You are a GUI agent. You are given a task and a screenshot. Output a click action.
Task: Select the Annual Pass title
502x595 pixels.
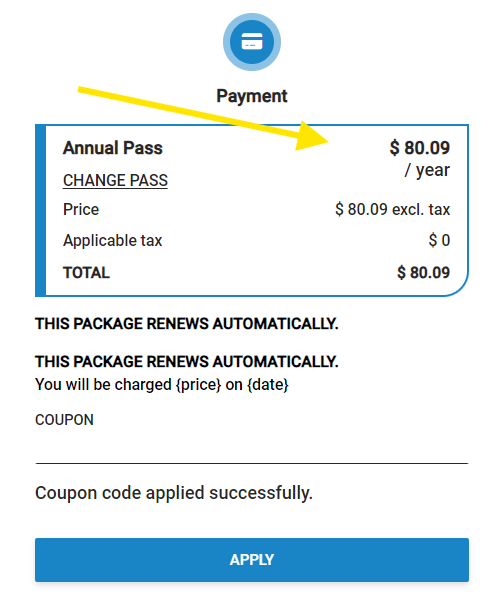[113, 148]
